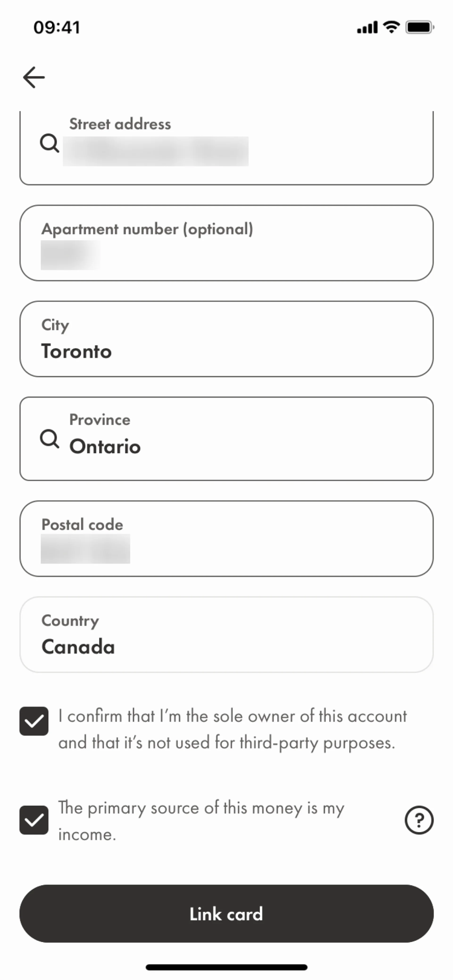Edit the City field with Toronto

(226, 339)
